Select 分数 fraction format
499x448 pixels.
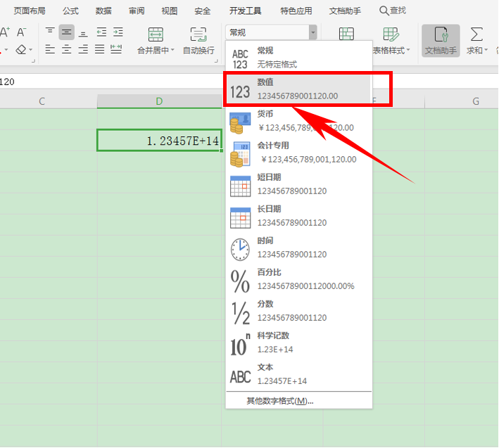click(x=299, y=312)
